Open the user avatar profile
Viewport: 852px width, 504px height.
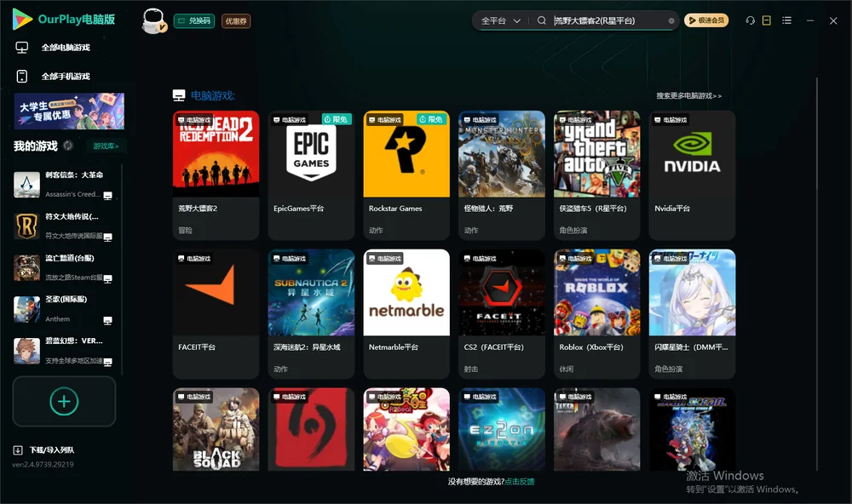pos(153,20)
